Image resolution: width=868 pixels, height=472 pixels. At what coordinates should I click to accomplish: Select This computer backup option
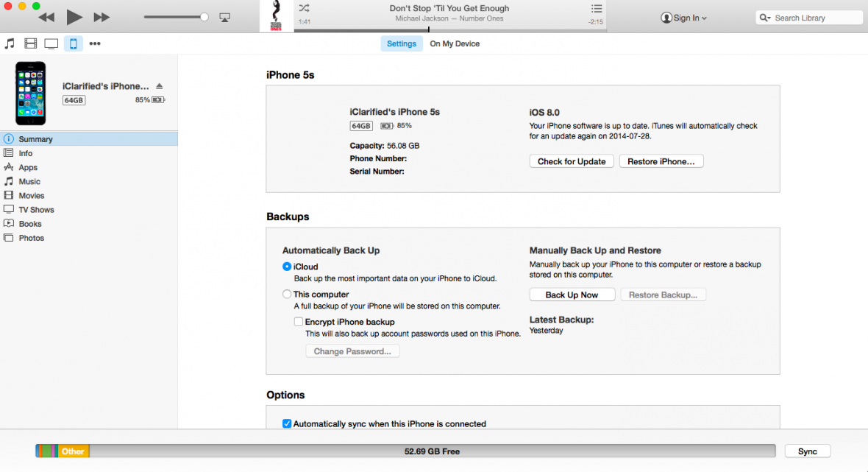(x=287, y=294)
